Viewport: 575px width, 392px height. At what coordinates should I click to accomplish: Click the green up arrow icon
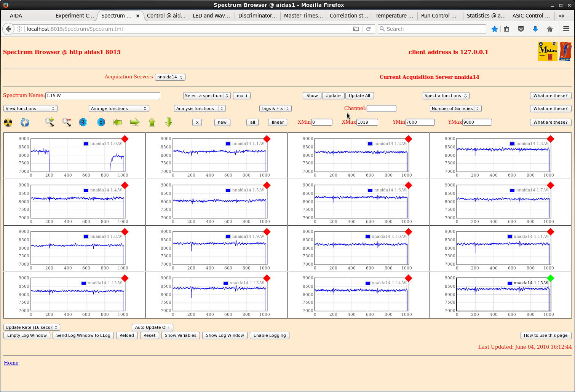(x=152, y=122)
